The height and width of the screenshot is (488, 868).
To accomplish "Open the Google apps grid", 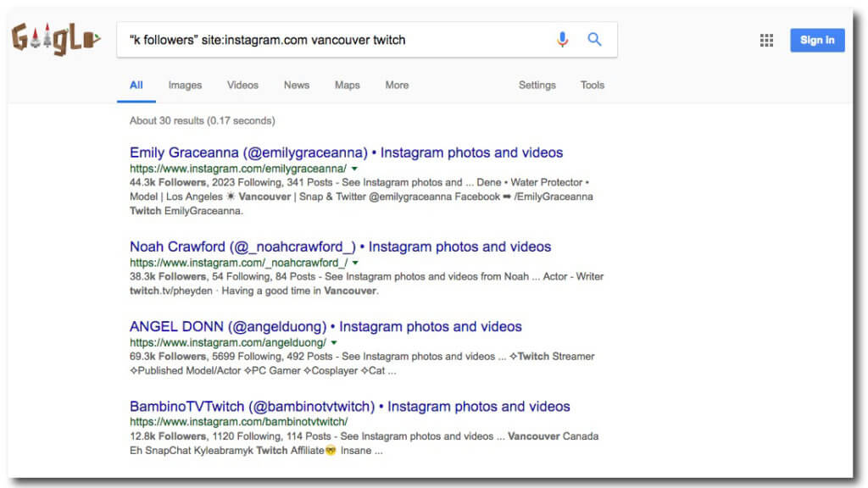I will tap(765, 40).
